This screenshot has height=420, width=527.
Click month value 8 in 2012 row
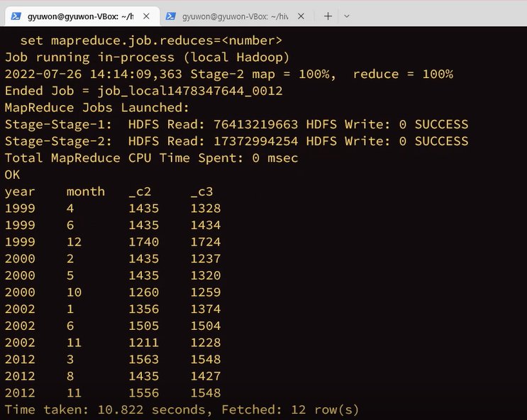coord(70,376)
